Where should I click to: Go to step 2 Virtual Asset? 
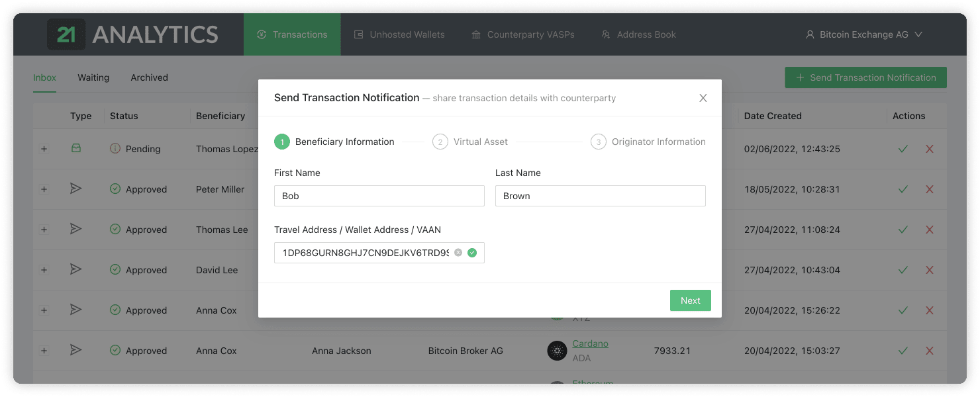pos(471,142)
